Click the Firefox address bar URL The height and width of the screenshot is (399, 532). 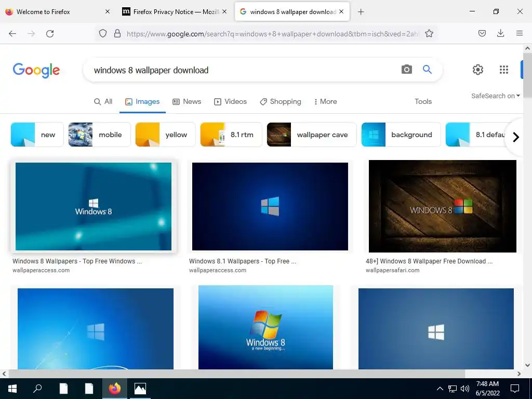coord(272,34)
